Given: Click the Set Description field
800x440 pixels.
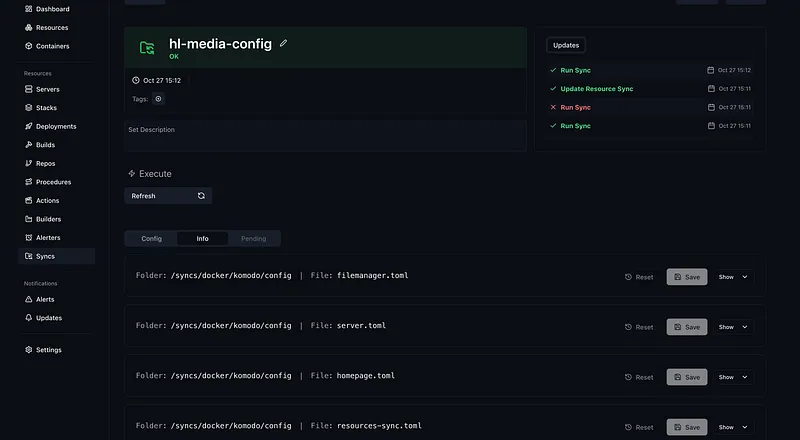Looking at the screenshot, I should 325,136.
